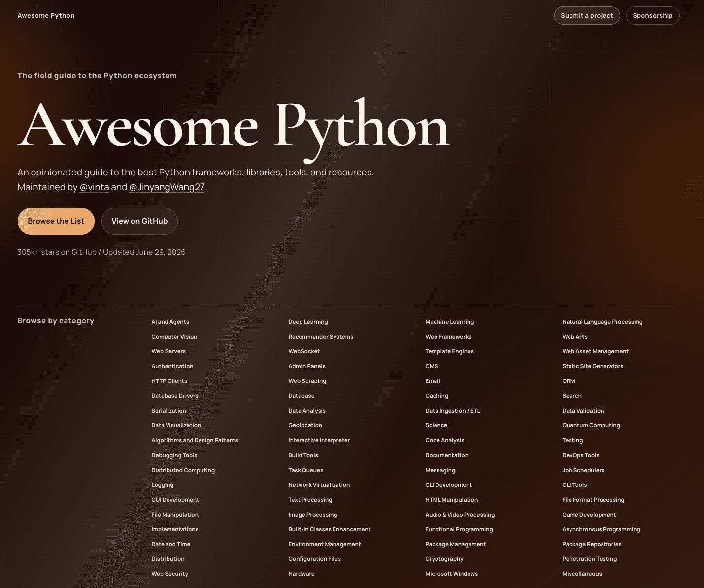Open the Submit a project button

[x=587, y=15]
